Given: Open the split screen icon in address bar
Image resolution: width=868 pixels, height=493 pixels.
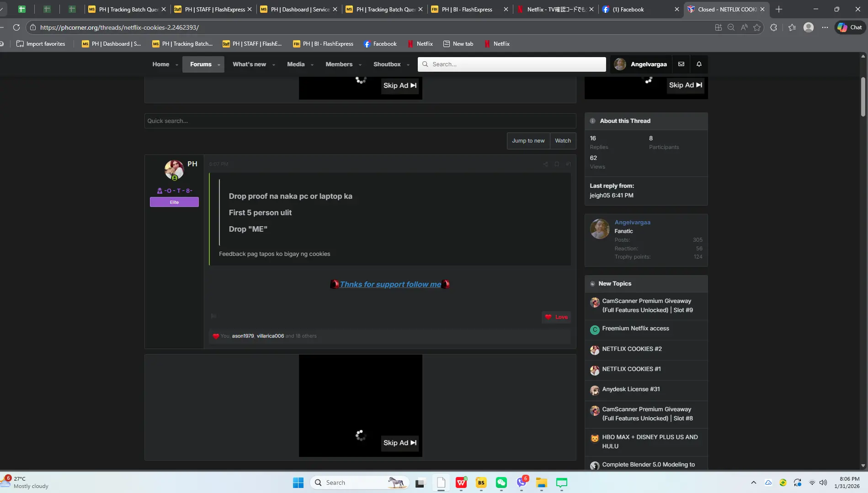Looking at the screenshot, I should coord(718,27).
